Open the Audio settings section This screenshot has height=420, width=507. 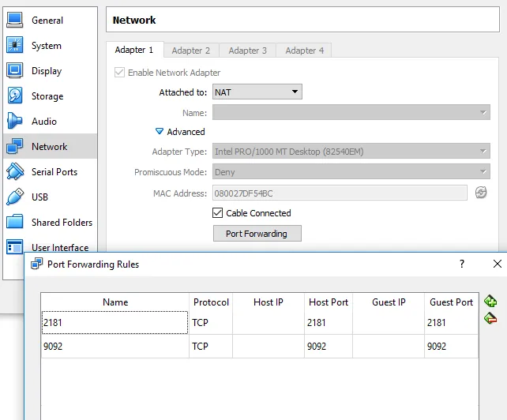coord(44,122)
